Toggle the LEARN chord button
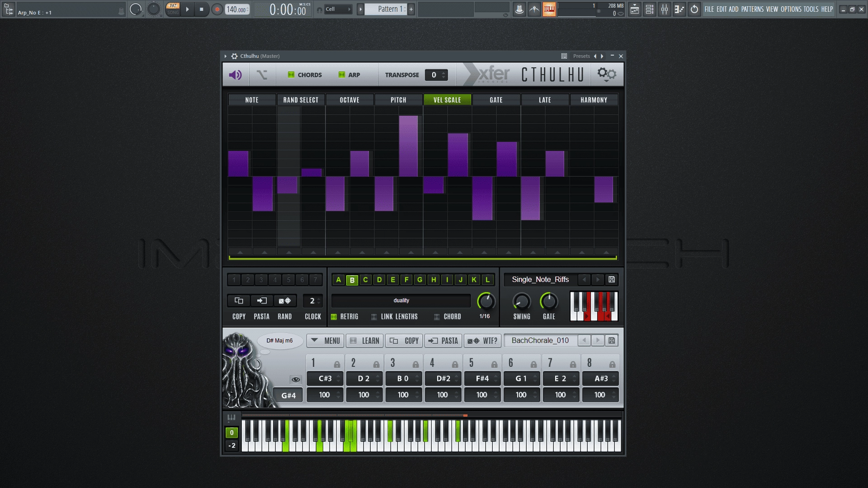The width and height of the screenshot is (868, 488). tap(364, 341)
